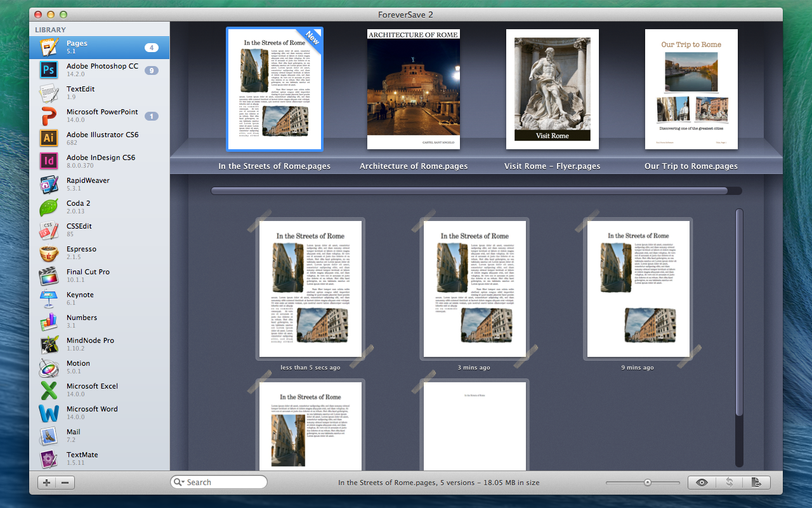Open MindNode Pro entry
812x508 pixels.
pos(99,345)
